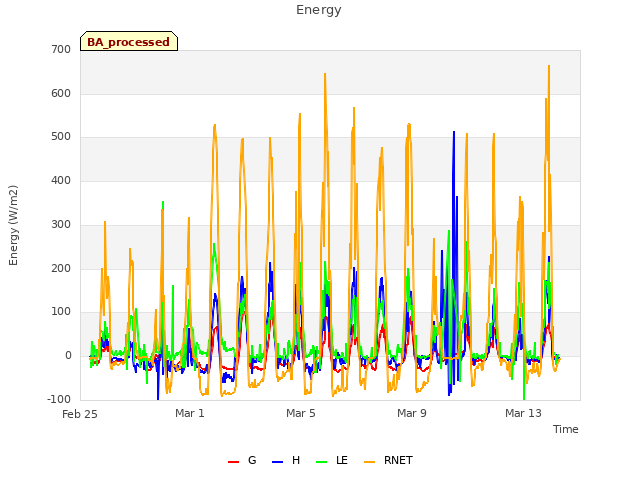
Task: Toggle the G series legend entry
Action: tap(242, 460)
